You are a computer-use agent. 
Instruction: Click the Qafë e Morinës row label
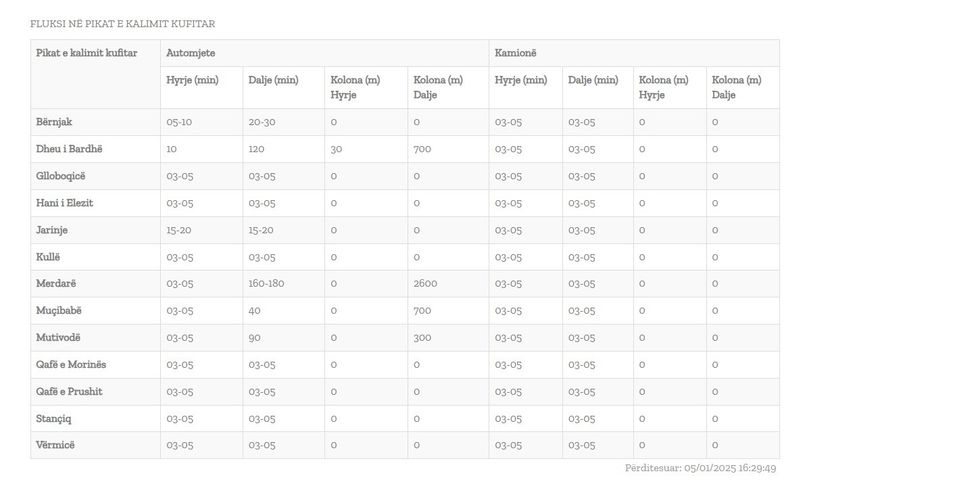pos(71,364)
